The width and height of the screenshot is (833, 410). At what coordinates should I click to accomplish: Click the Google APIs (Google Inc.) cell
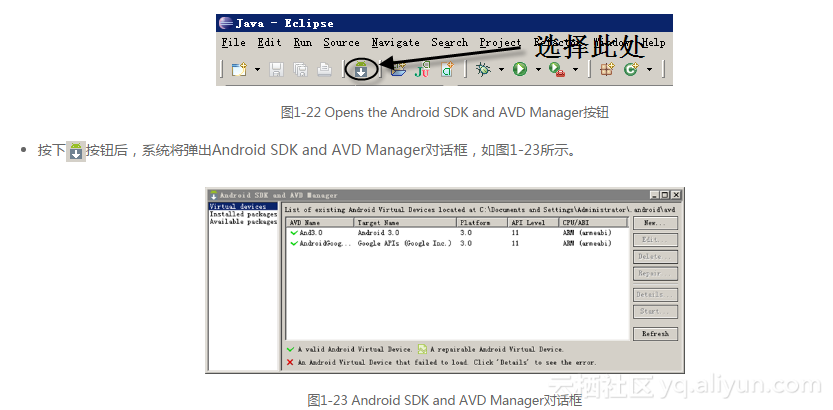404,243
